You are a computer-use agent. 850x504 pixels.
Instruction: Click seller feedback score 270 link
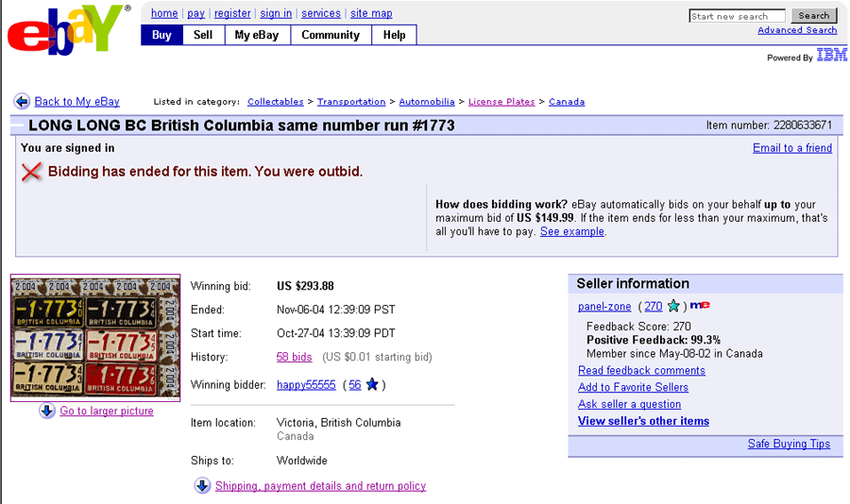[x=654, y=307]
